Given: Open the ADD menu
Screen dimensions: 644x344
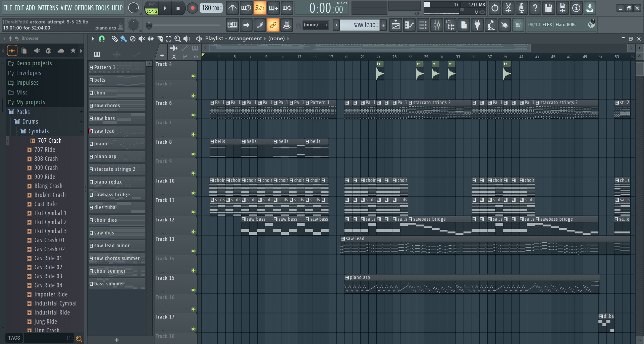Looking at the screenshot, I should tap(31, 8).
